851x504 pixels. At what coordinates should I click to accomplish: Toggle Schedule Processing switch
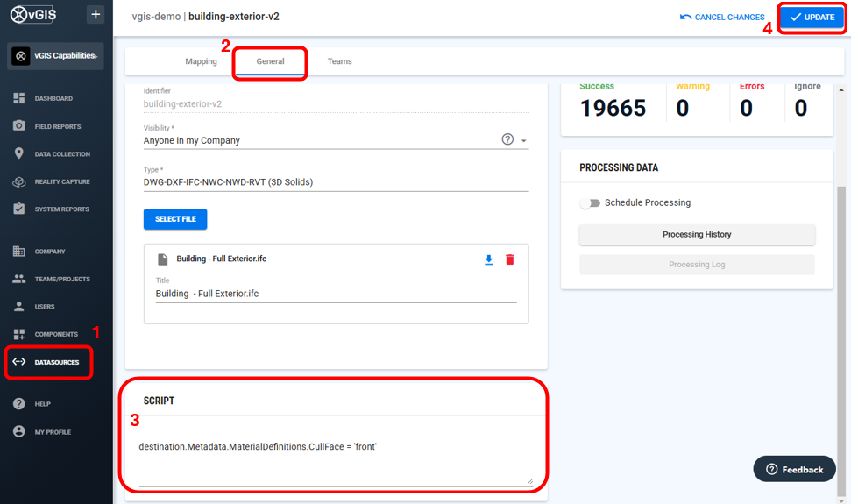click(x=590, y=202)
